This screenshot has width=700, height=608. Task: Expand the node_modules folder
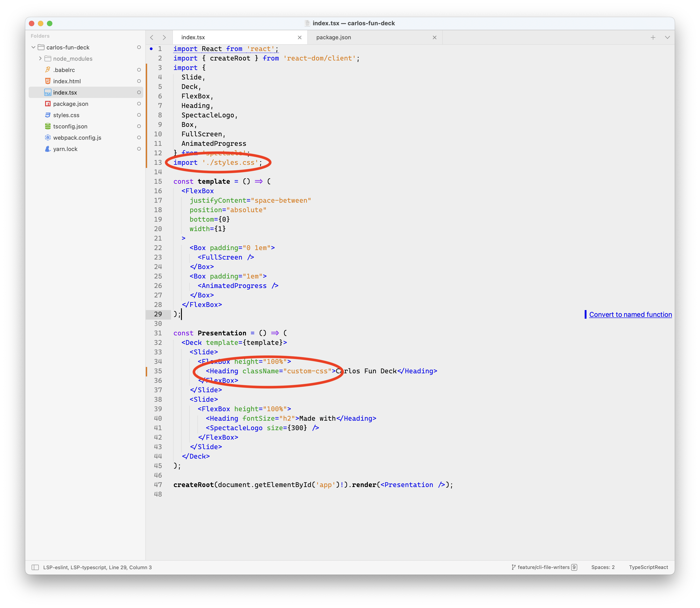click(40, 58)
